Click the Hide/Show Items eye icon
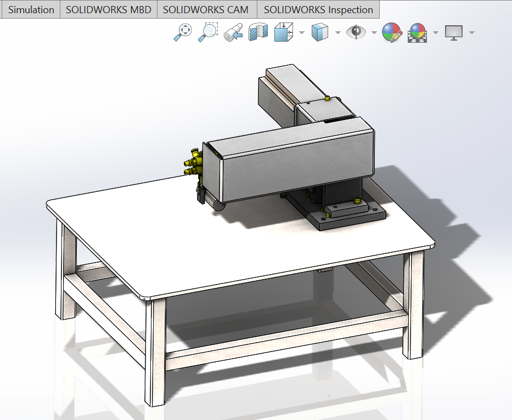Image resolution: width=512 pixels, height=420 pixels. (x=356, y=32)
